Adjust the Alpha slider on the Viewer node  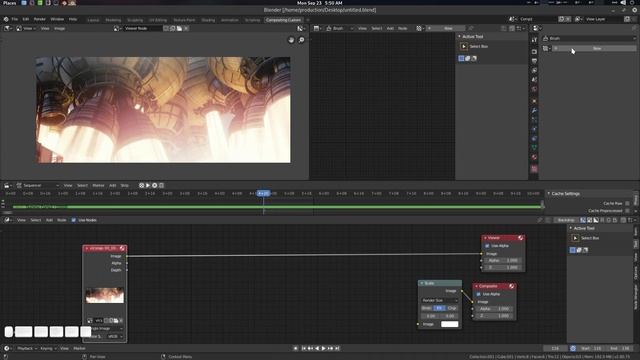(503, 260)
